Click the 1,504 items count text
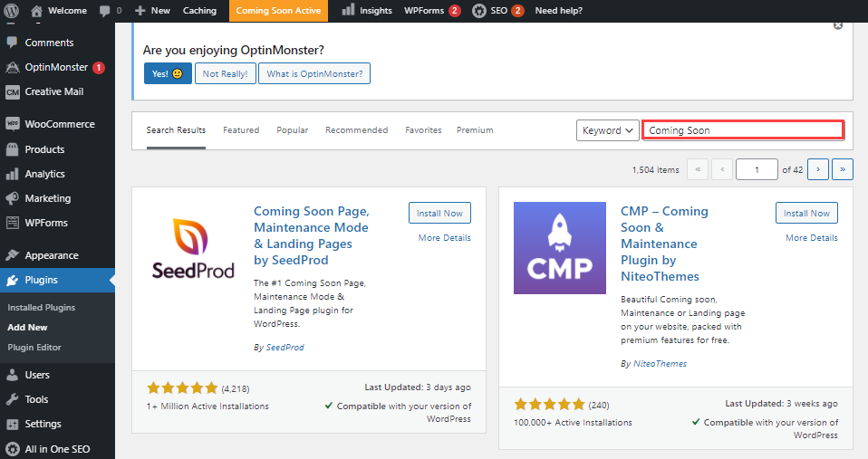 point(655,170)
